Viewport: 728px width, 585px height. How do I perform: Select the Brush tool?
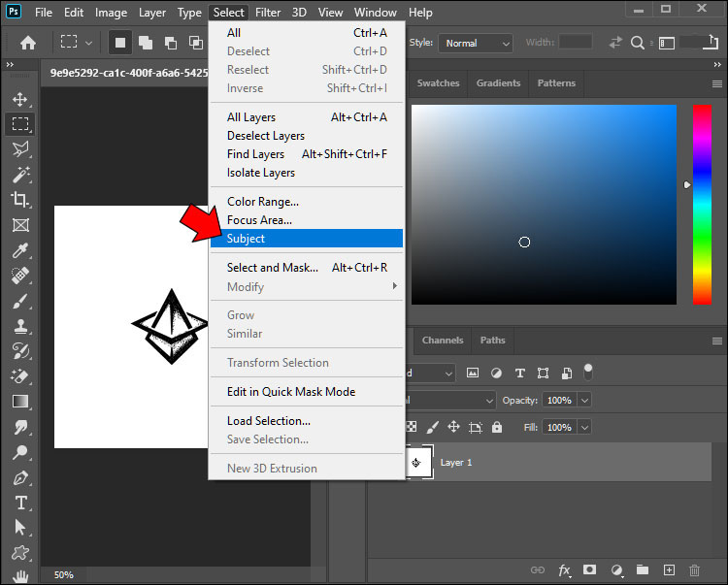coord(20,301)
